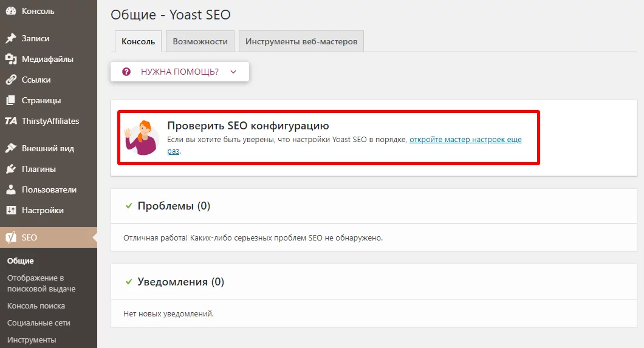This screenshot has width=644, height=348.
Task: Open Ссылки sidebar menu
Action: point(49,80)
